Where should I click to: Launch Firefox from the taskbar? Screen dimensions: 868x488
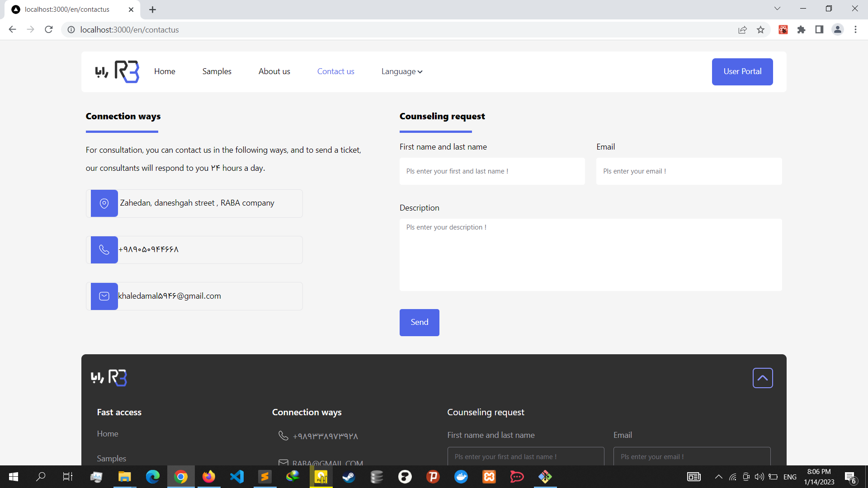pyautogui.click(x=208, y=477)
